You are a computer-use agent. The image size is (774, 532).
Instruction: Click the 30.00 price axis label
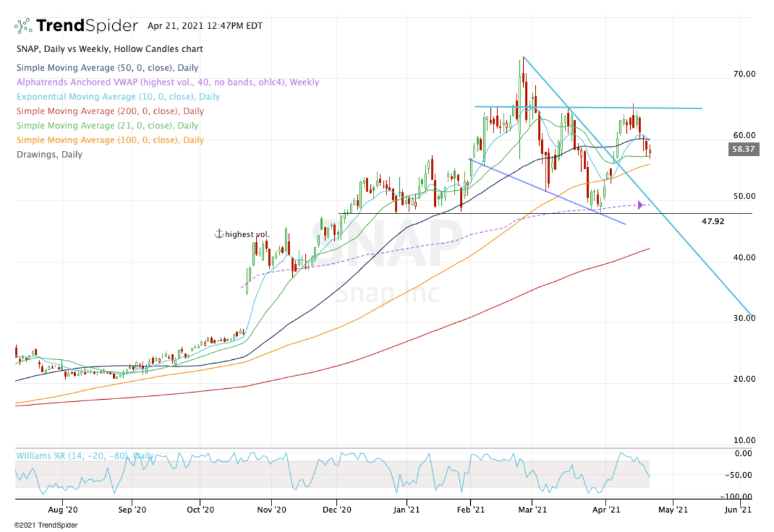pyautogui.click(x=744, y=318)
